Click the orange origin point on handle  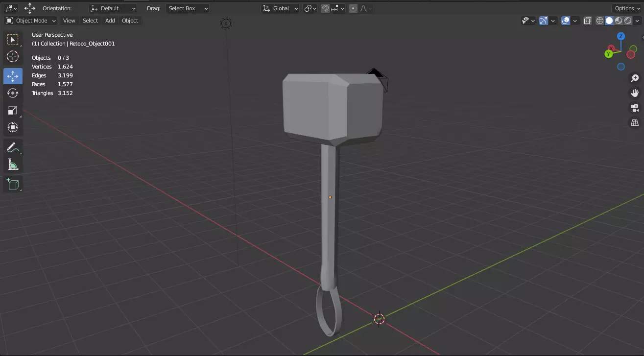(330, 197)
